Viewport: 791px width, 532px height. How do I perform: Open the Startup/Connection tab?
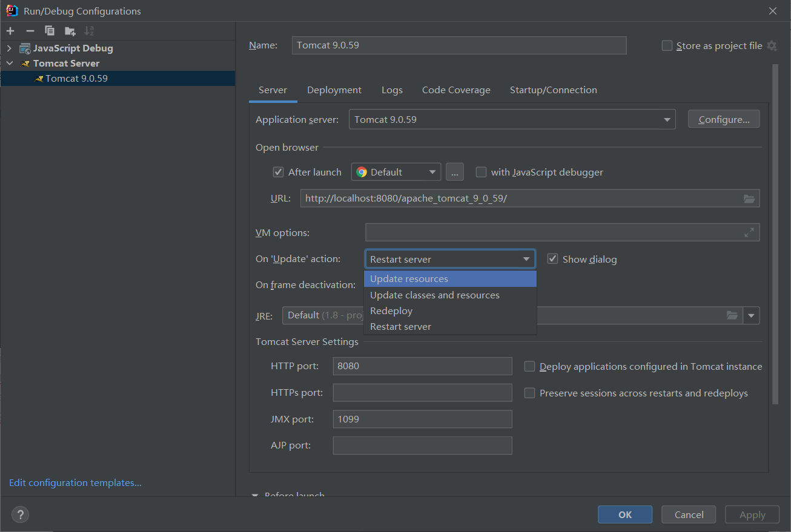pyautogui.click(x=554, y=90)
